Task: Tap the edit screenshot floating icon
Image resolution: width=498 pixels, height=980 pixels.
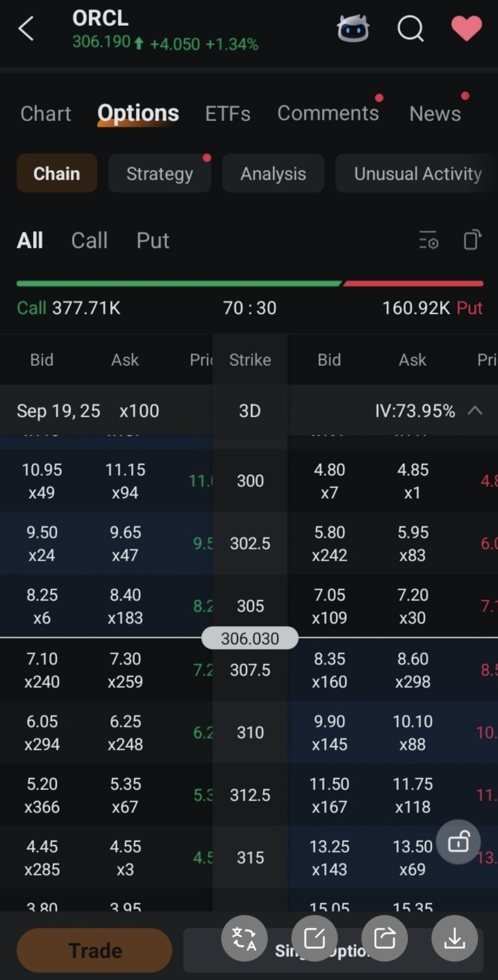Action: coord(314,938)
